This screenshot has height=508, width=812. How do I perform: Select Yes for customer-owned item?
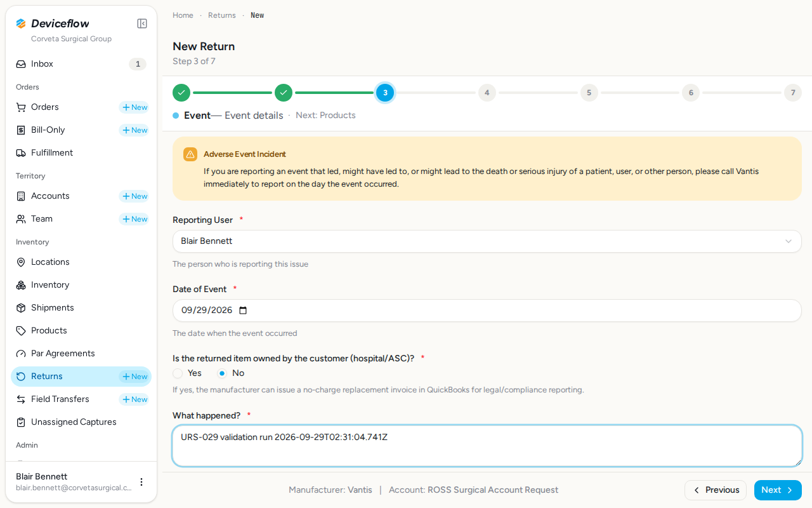[178, 373]
